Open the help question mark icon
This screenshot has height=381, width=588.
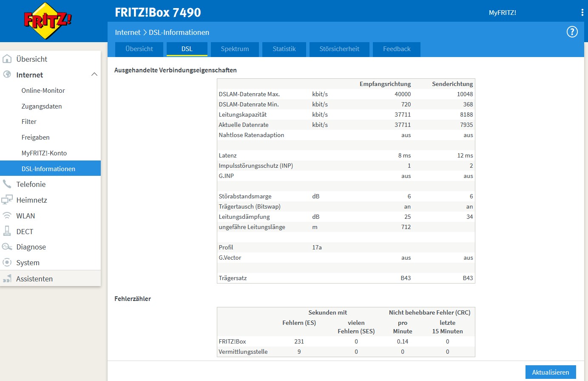coord(572,32)
